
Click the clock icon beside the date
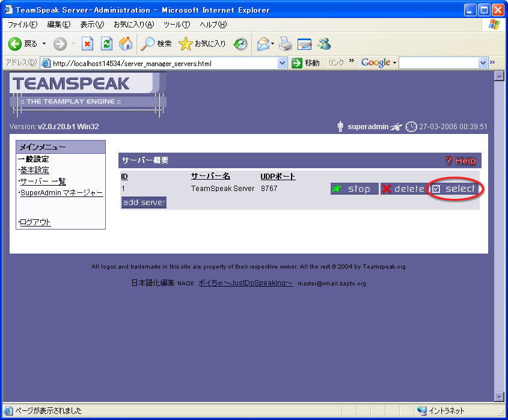click(411, 127)
